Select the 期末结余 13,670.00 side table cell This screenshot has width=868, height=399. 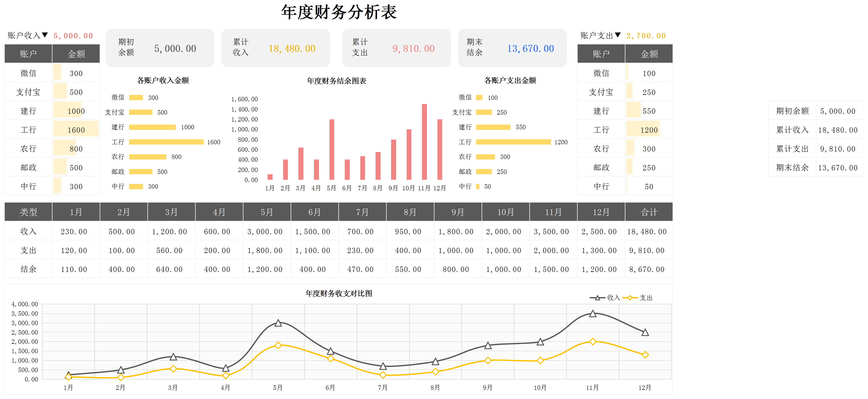[838, 168]
